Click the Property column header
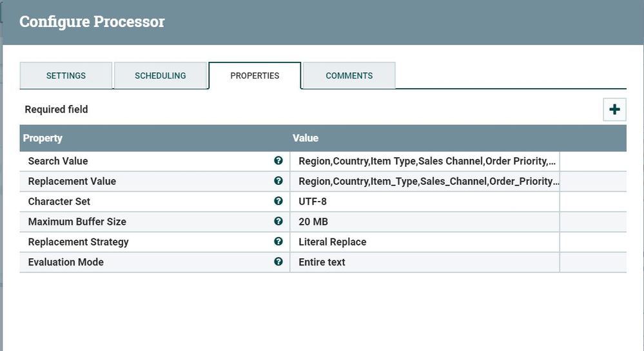The image size is (644, 351). (x=43, y=138)
